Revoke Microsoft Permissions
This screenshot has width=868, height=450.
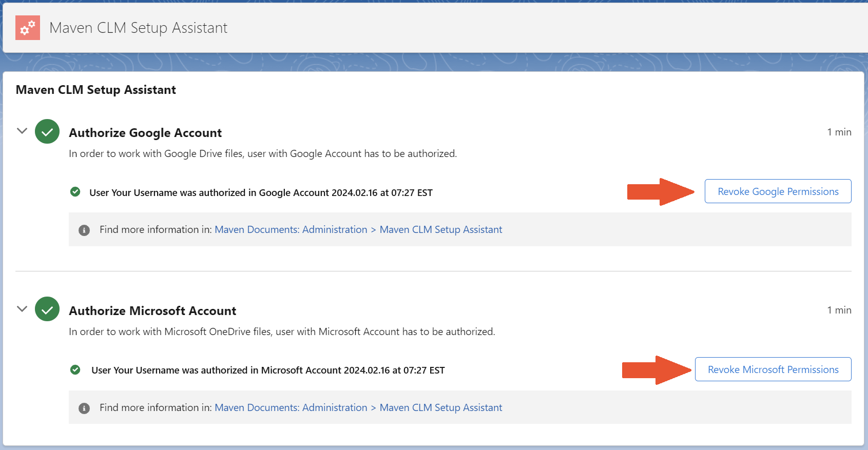(773, 369)
